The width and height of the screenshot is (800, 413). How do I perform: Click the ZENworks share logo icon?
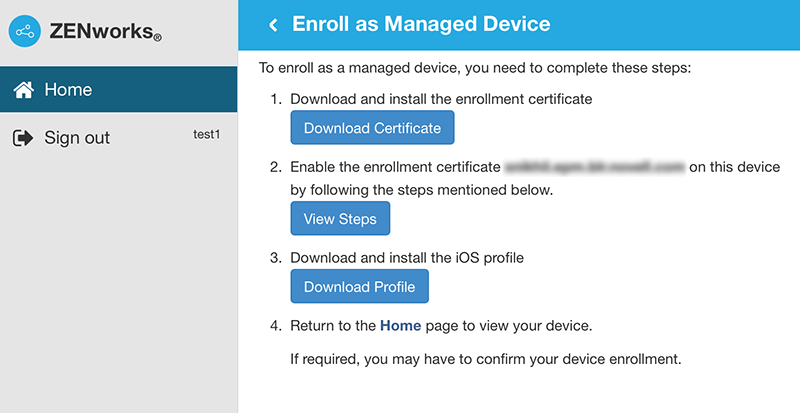[x=25, y=32]
